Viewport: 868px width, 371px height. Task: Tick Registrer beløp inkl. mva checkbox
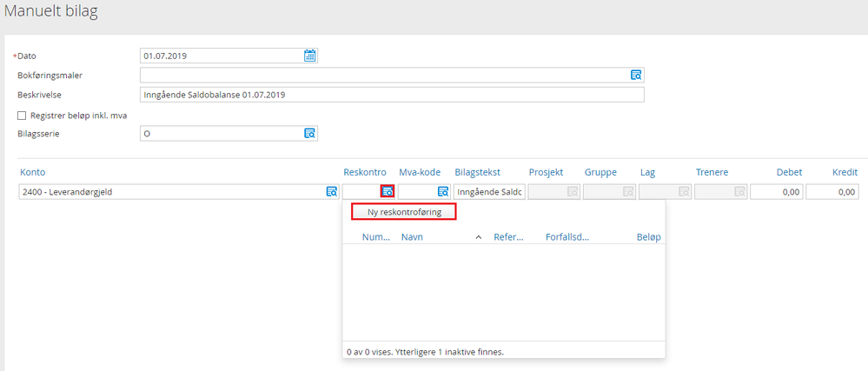22,116
